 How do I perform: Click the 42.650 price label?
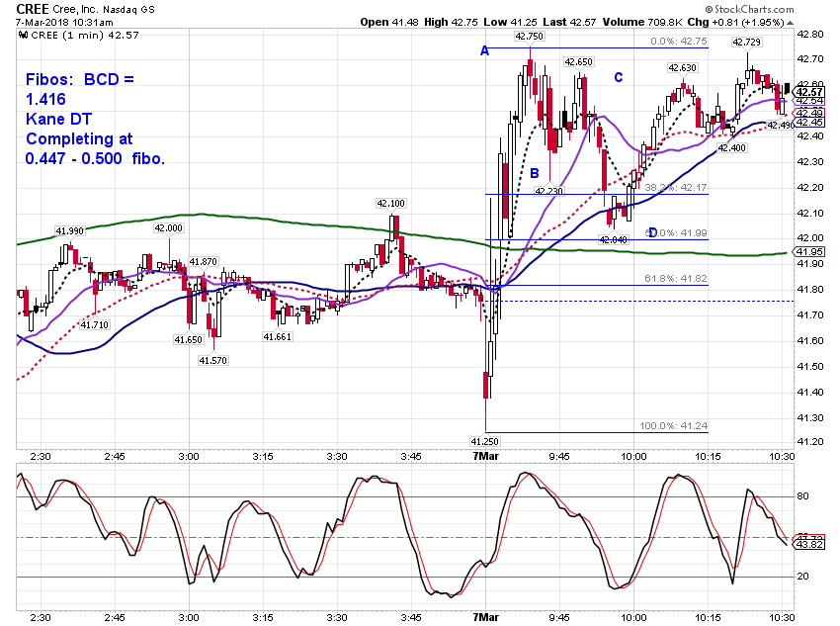coord(578,62)
